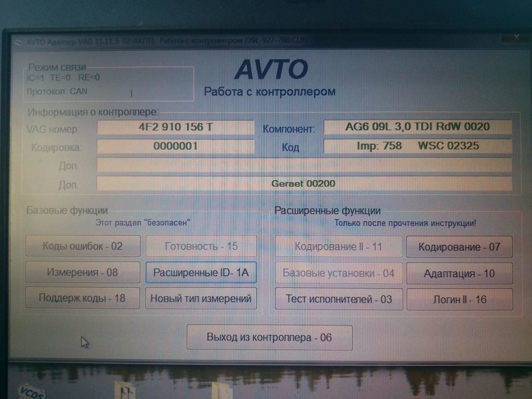Image resolution: width=532 pixels, height=399 pixels.
Task: Click the Готовность - 15 button
Action: (x=201, y=246)
